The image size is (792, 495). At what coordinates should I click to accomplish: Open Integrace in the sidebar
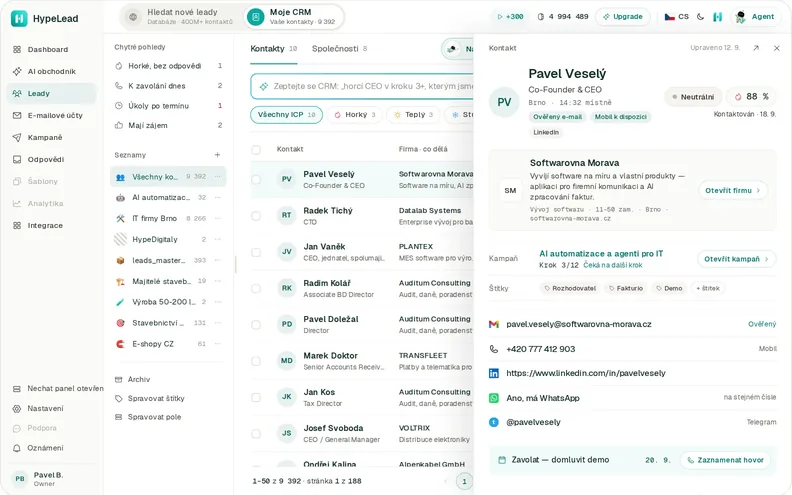45,225
